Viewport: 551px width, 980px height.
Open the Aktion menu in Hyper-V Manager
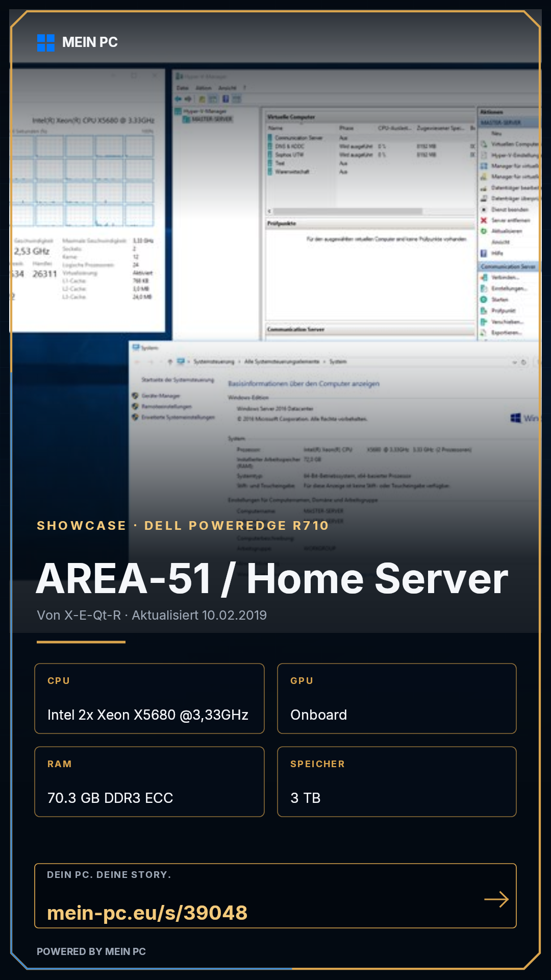203,88
